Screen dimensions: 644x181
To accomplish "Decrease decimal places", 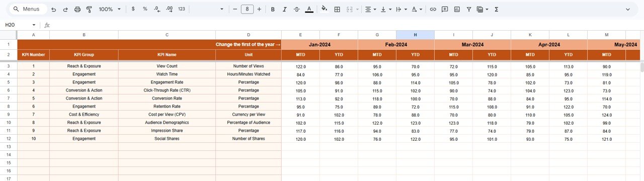I will click(x=157, y=9).
